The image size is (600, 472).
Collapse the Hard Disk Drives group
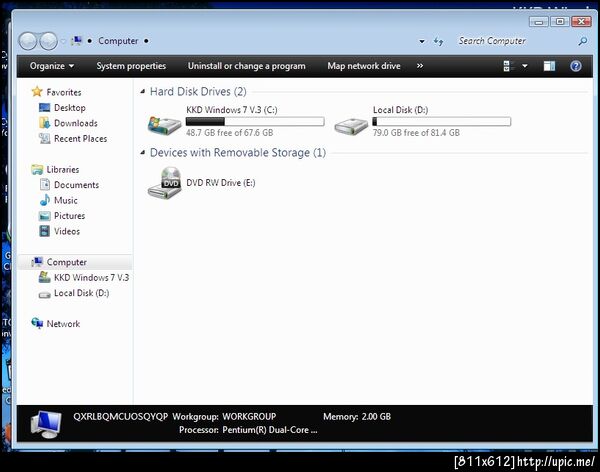pyautogui.click(x=143, y=91)
